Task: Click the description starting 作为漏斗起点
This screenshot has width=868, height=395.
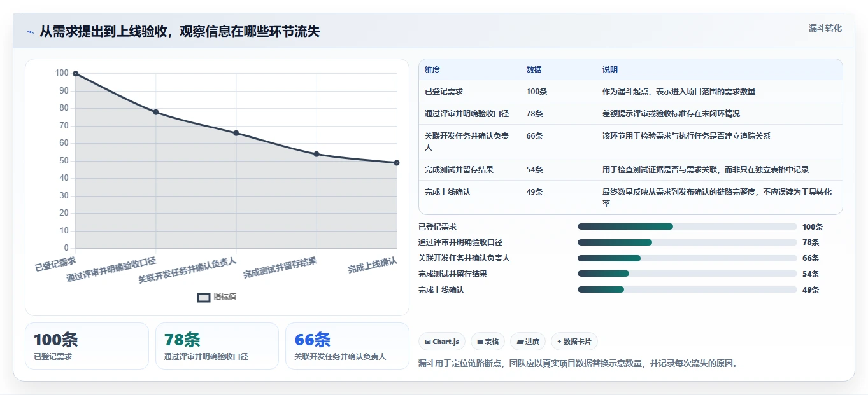Action: pos(679,92)
